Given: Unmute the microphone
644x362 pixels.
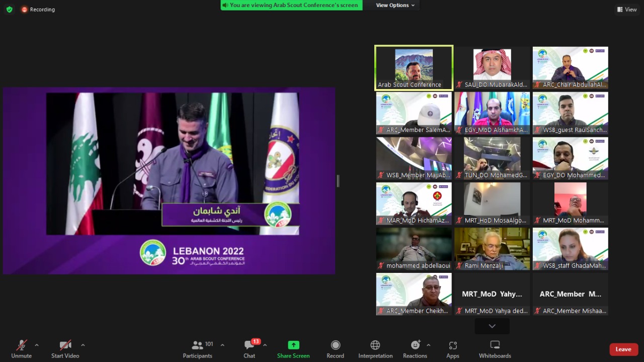Looking at the screenshot, I should click(21, 345).
